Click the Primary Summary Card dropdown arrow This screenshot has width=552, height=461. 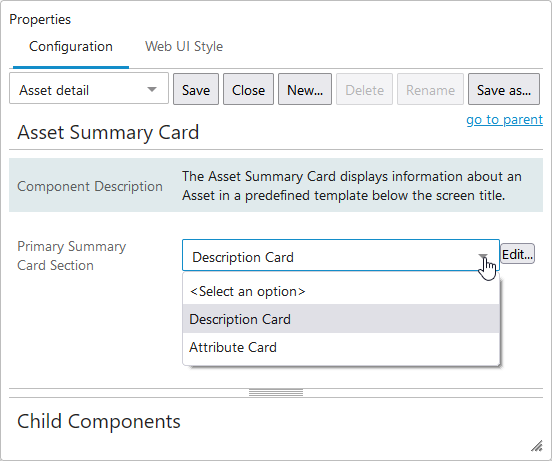coord(483,256)
